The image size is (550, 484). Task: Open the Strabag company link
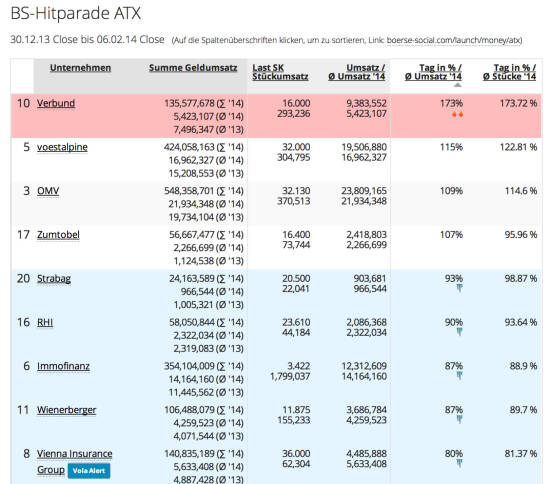click(54, 279)
